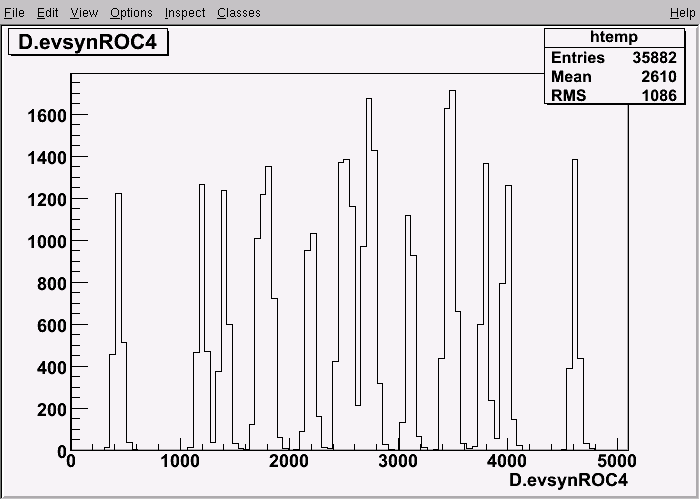
Task: Click the htemp stats box header
Action: click(614, 37)
